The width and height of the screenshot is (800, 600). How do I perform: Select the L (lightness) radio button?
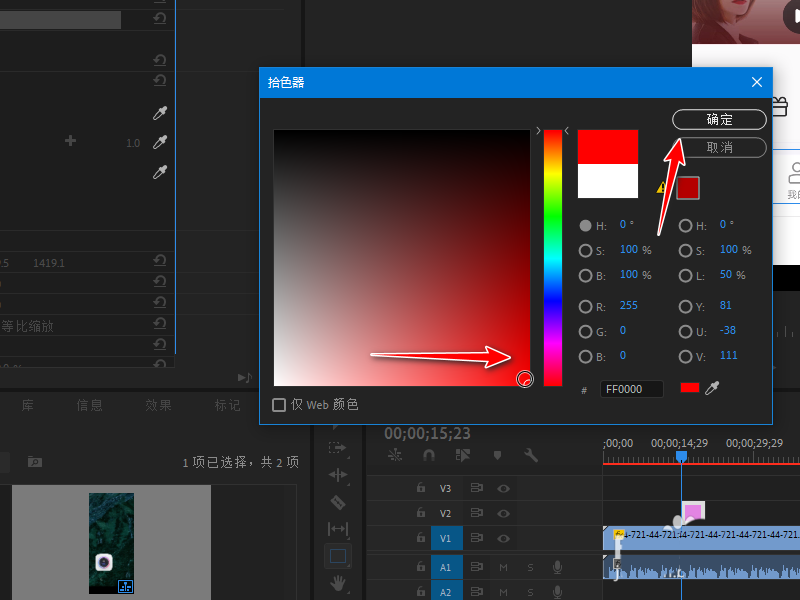(685, 275)
